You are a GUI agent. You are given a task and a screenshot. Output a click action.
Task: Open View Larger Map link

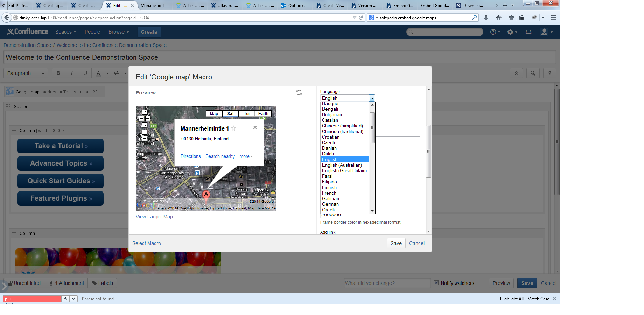(x=154, y=217)
